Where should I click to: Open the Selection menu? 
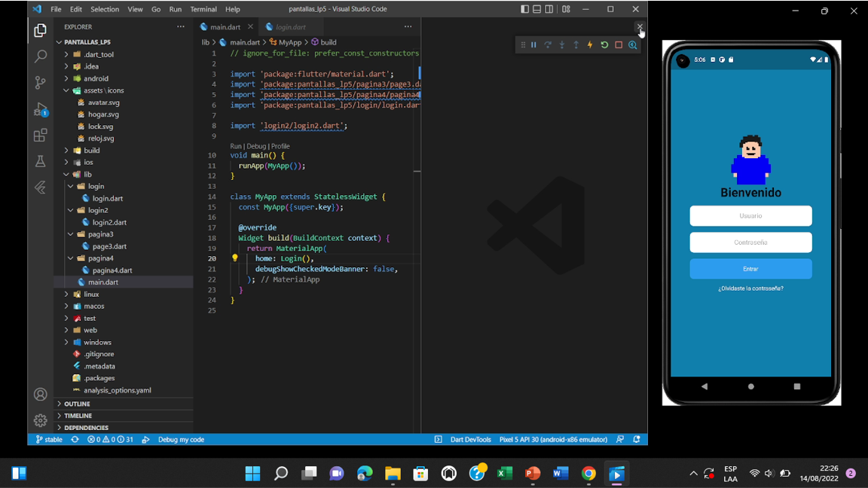click(x=105, y=9)
